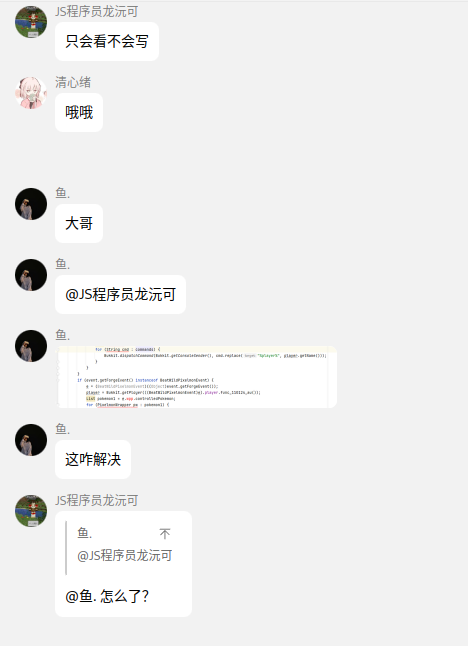Click the 这咋解决 message bubble
Image resolution: width=468 pixels, height=646 pixels.
click(93, 459)
